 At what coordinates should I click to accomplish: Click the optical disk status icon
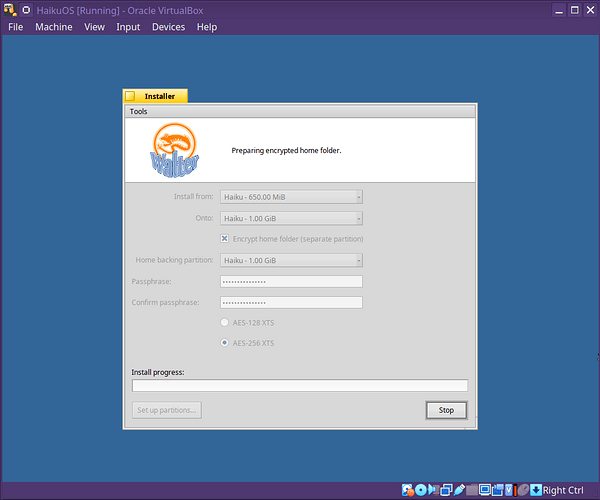pyautogui.click(x=421, y=490)
